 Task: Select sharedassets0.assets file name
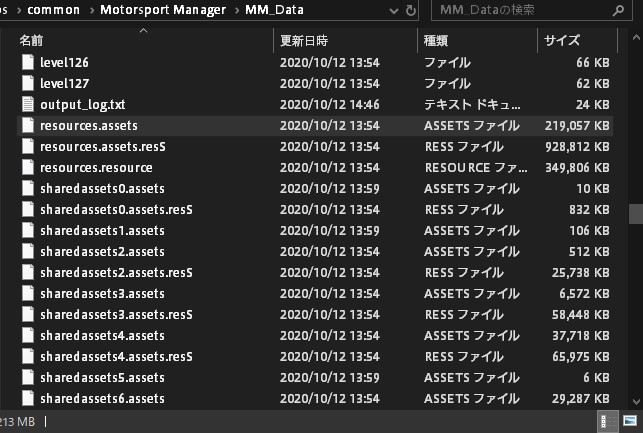(102, 188)
